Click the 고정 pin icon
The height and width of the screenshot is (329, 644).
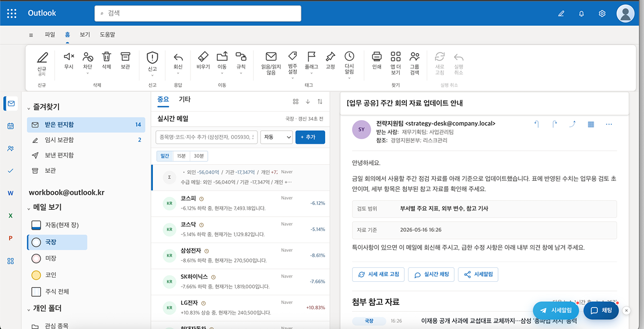coord(331,56)
